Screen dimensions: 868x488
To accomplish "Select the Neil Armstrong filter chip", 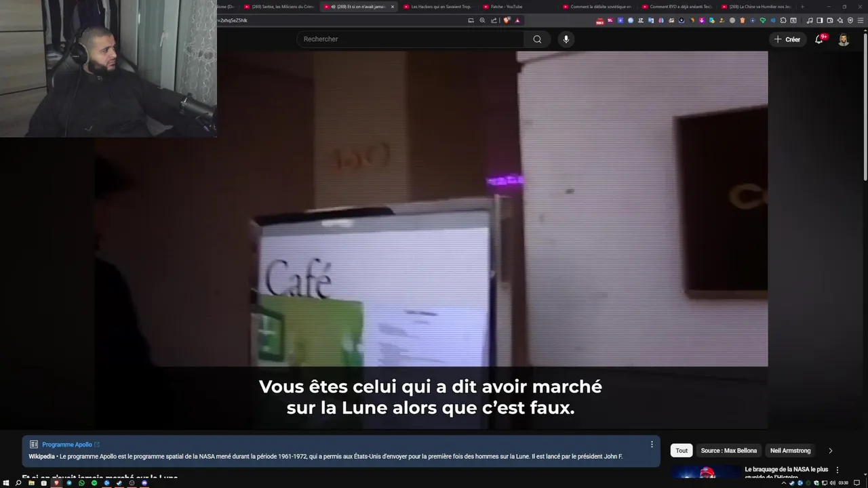I will point(790,451).
